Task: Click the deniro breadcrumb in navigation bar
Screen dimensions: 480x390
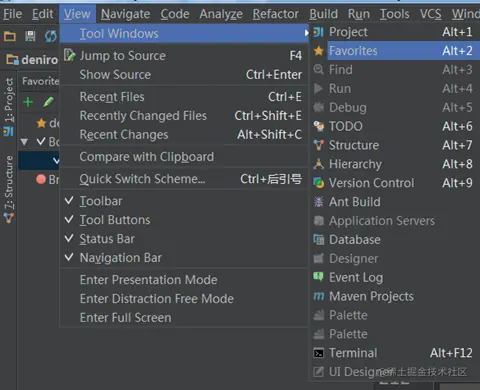Action: click(x=33, y=60)
